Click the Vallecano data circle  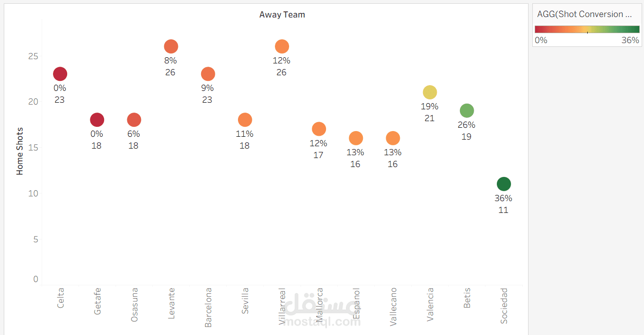(x=393, y=138)
